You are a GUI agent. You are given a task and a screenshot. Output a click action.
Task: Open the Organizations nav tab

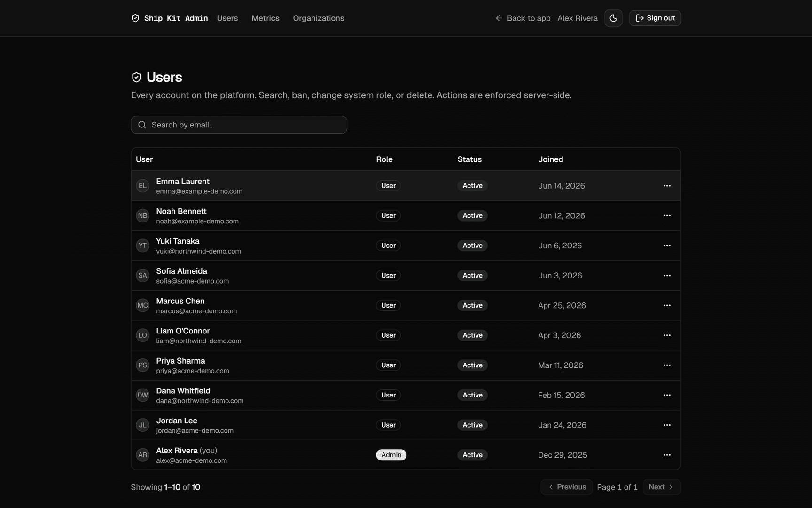pyautogui.click(x=319, y=18)
